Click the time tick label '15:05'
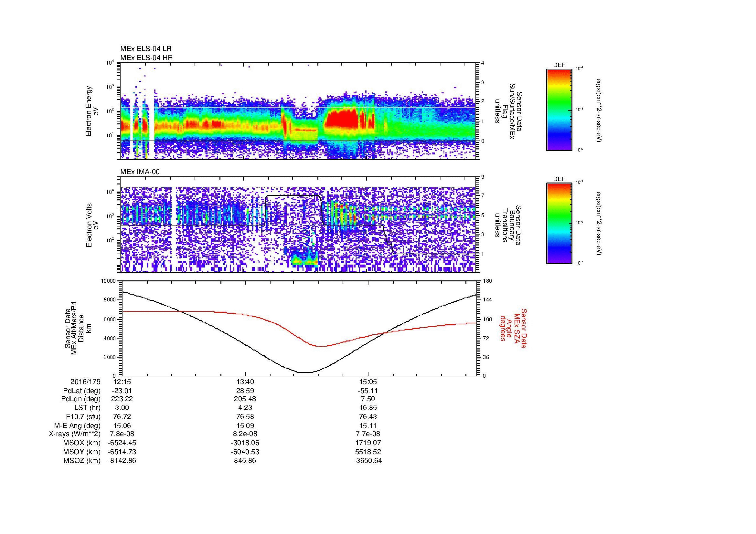Screen dimensions: 756x534 click(368, 382)
